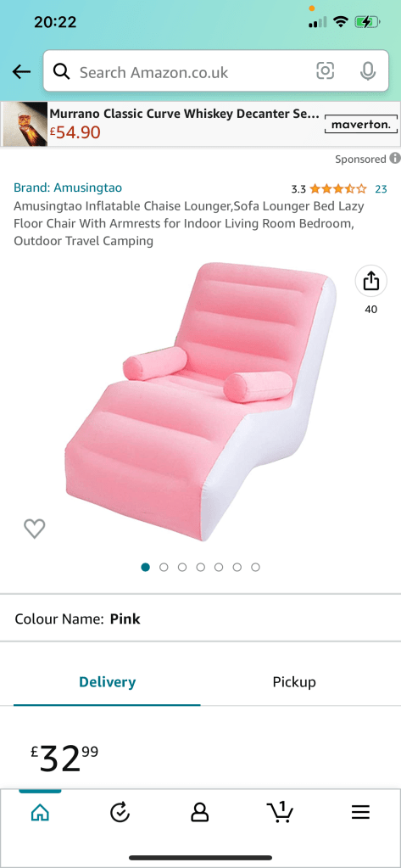Open the hamburger menu icon
Image resolution: width=401 pixels, height=868 pixels.
coord(360,812)
